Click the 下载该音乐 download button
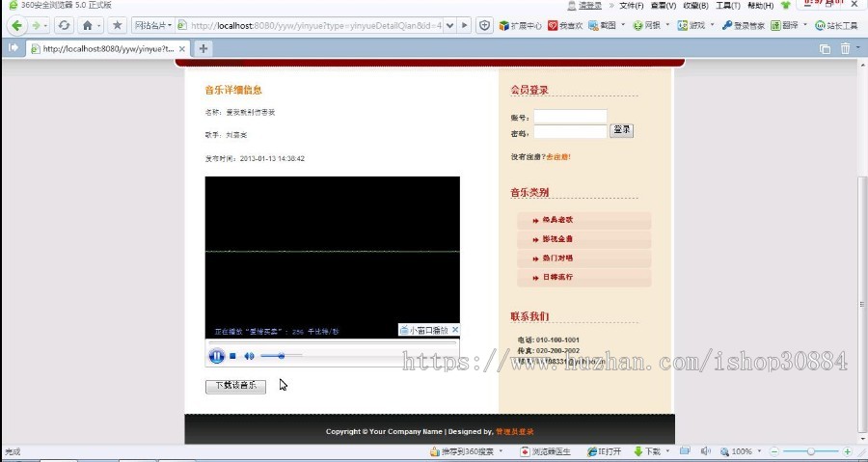868x462 pixels. coord(236,386)
